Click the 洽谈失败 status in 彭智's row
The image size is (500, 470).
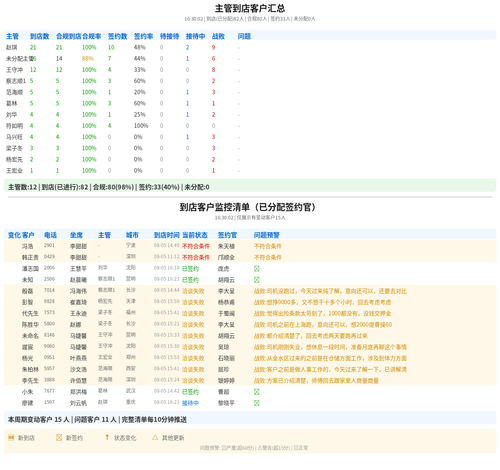193,302
